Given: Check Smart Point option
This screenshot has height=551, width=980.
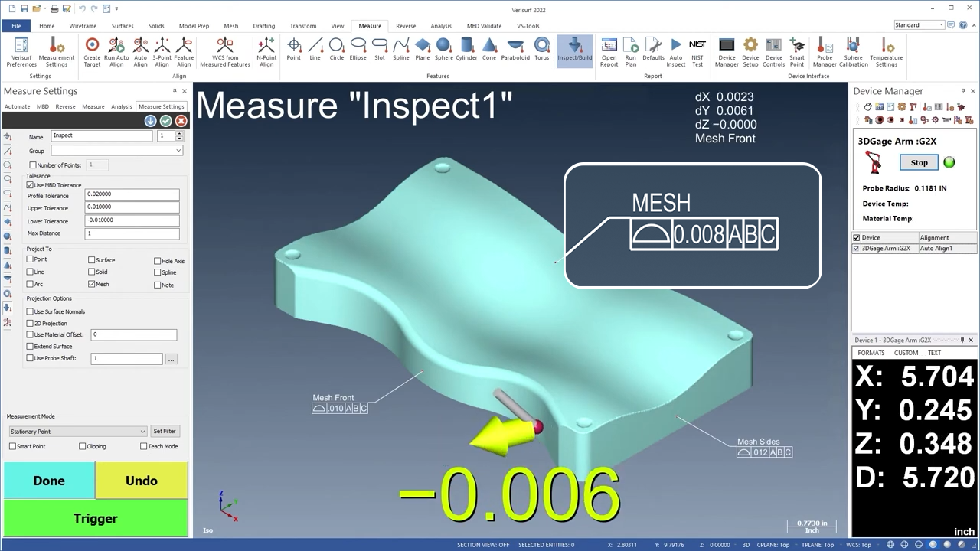Looking at the screenshot, I should pyautogui.click(x=12, y=446).
